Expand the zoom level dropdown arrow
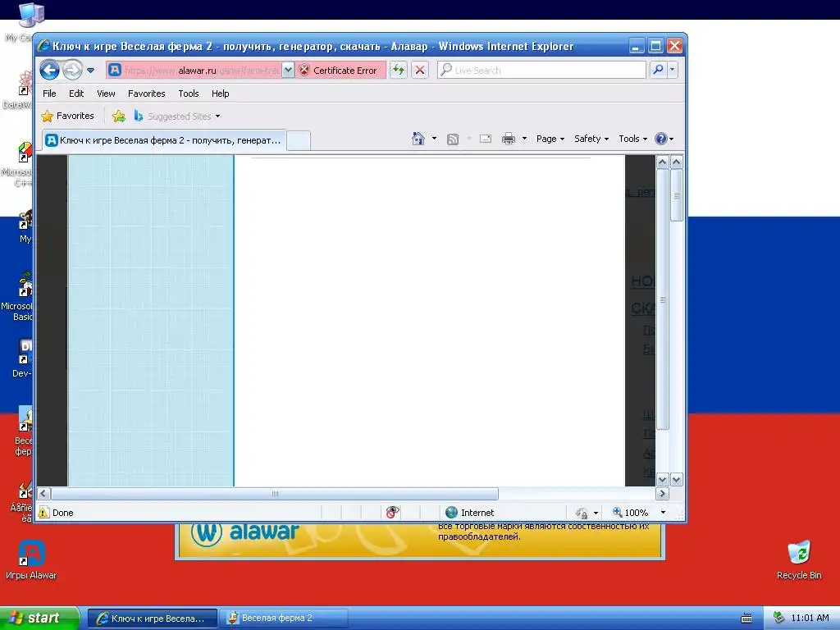The width and height of the screenshot is (840, 630). (x=663, y=513)
